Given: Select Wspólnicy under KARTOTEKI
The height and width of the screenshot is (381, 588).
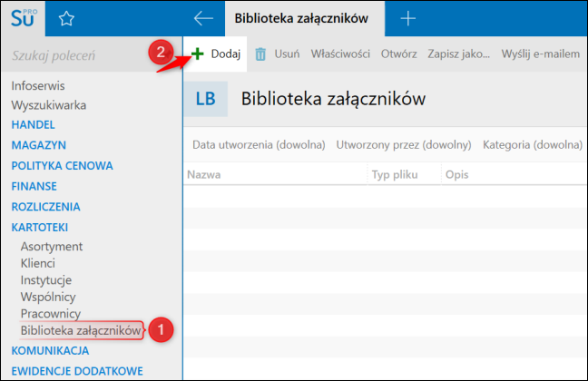Looking at the screenshot, I should pyautogui.click(x=48, y=297).
